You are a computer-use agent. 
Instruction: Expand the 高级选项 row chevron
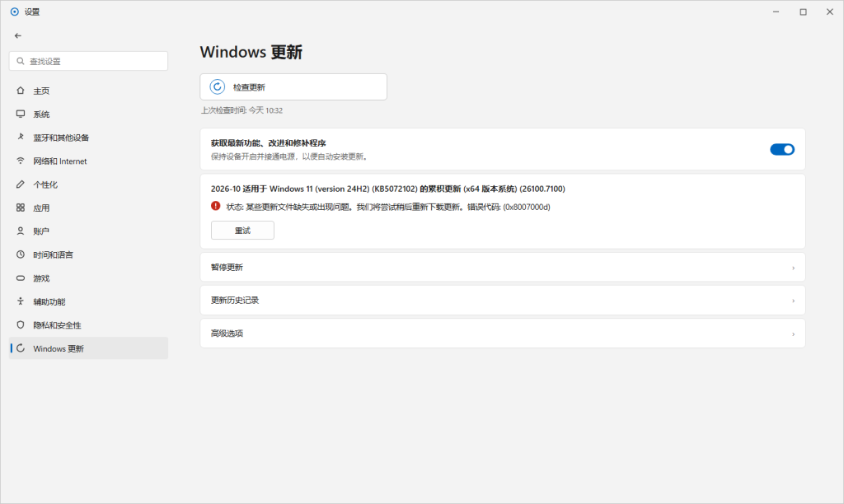click(793, 334)
